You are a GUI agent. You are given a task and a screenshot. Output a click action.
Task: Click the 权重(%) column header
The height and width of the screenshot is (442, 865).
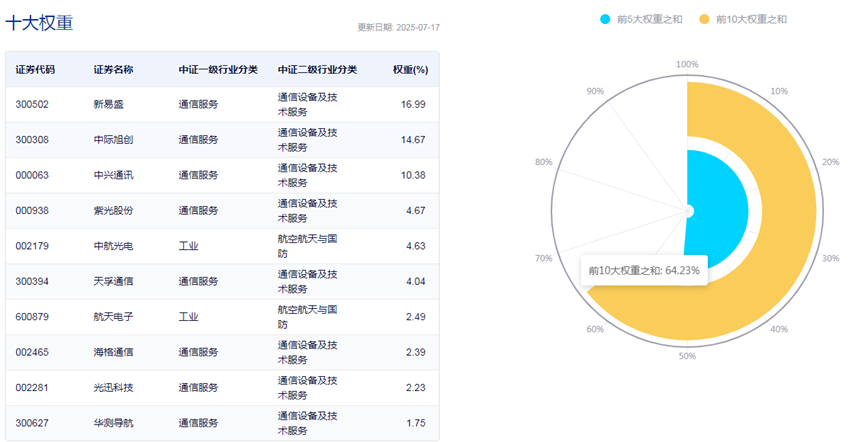[410, 70]
